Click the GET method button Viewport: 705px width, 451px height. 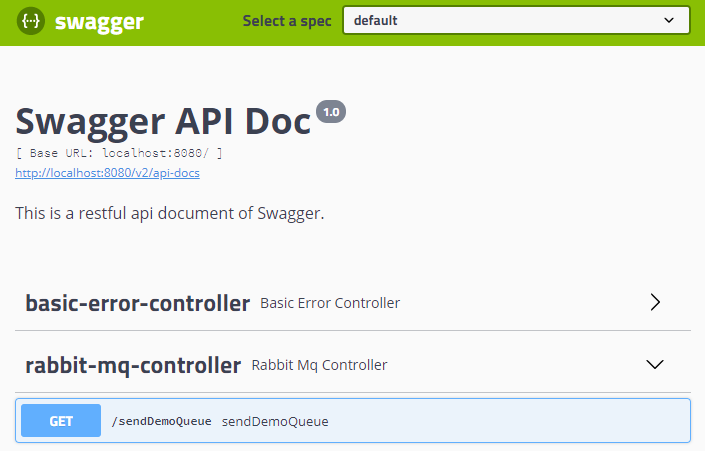pos(61,421)
